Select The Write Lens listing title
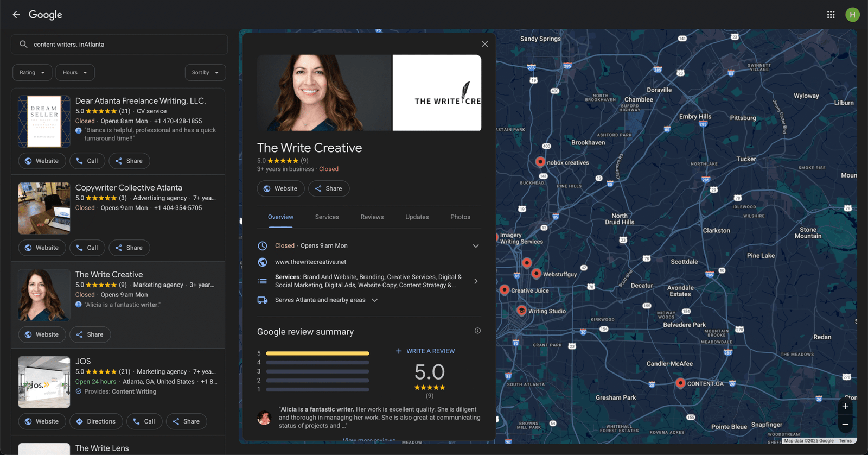 (102, 448)
